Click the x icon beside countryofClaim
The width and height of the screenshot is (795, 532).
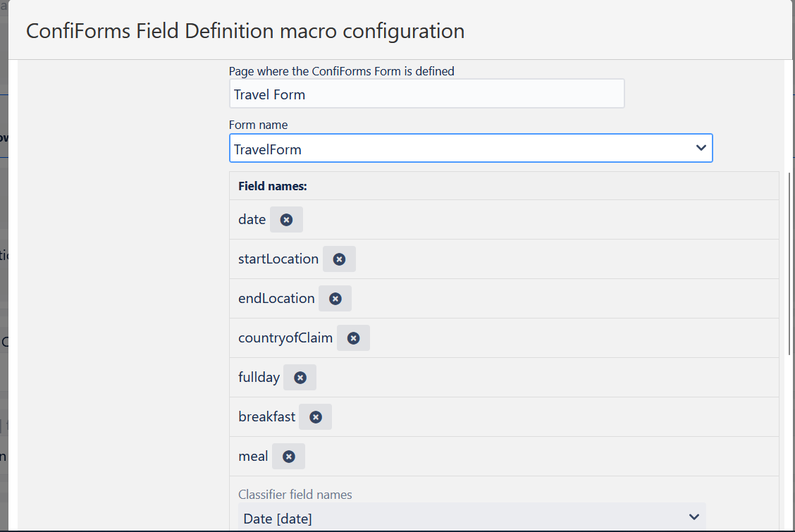353,338
